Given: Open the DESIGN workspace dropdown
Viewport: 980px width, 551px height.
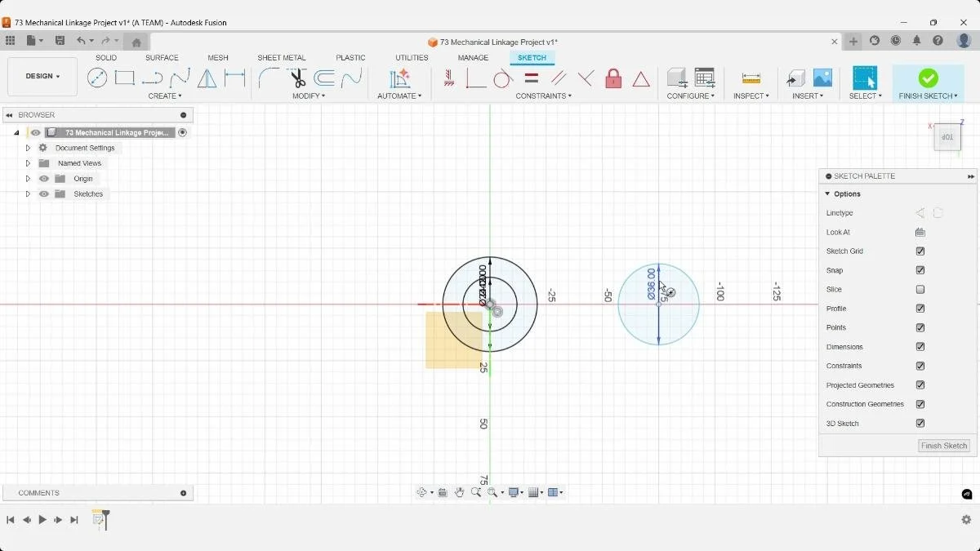Looking at the screenshot, I should click(42, 77).
